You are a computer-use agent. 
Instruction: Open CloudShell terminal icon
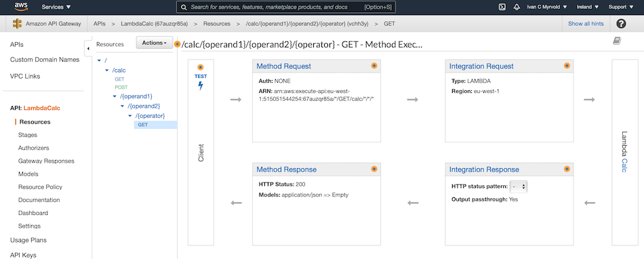pyautogui.click(x=502, y=7)
